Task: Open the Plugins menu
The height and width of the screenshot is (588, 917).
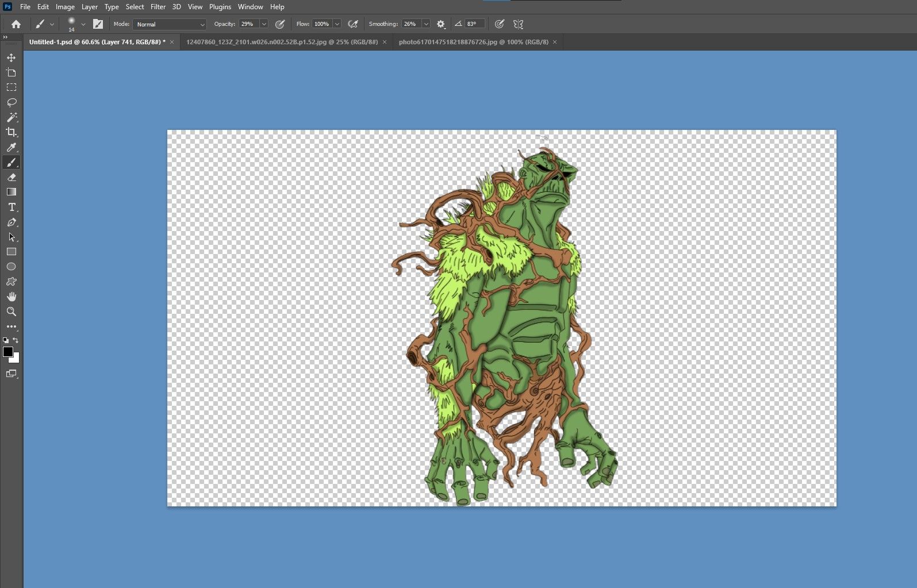Action: (220, 7)
